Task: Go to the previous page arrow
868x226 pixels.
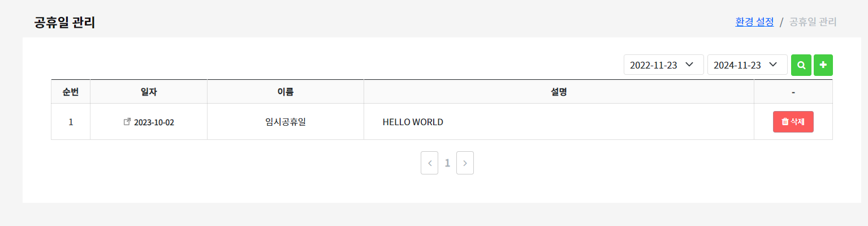Action: coord(429,163)
